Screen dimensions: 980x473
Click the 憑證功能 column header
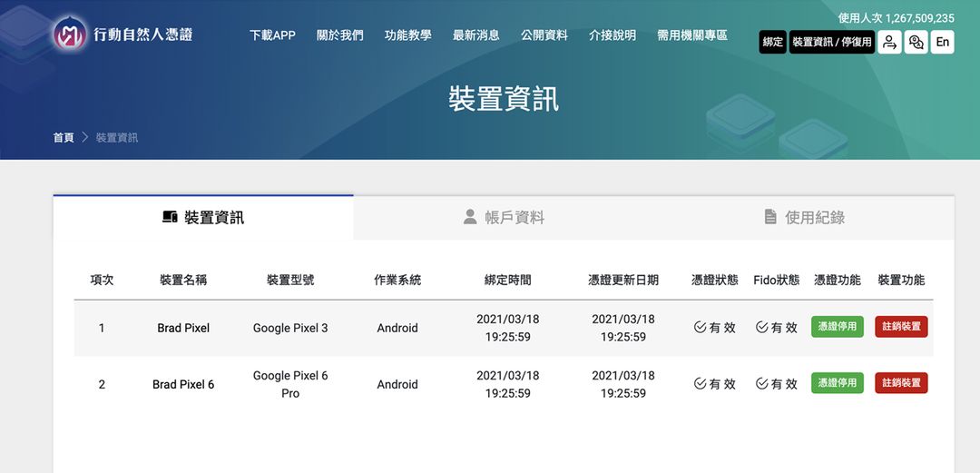tap(838, 281)
